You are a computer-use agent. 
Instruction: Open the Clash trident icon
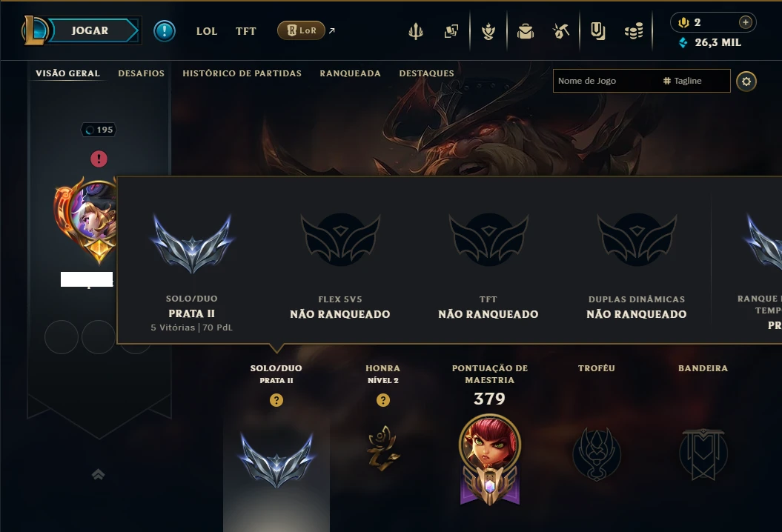pyautogui.click(x=415, y=31)
